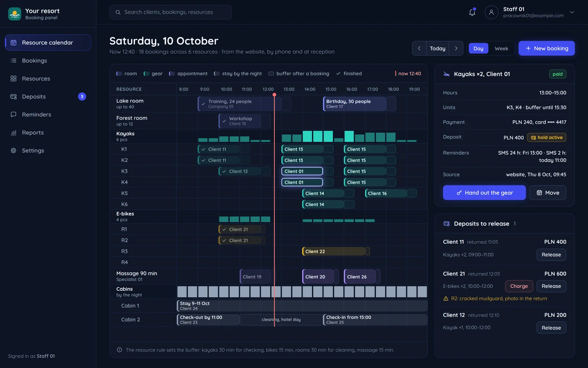Open Deposits in the sidebar
Viewport: 588px width, 368px height.
point(48,97)
